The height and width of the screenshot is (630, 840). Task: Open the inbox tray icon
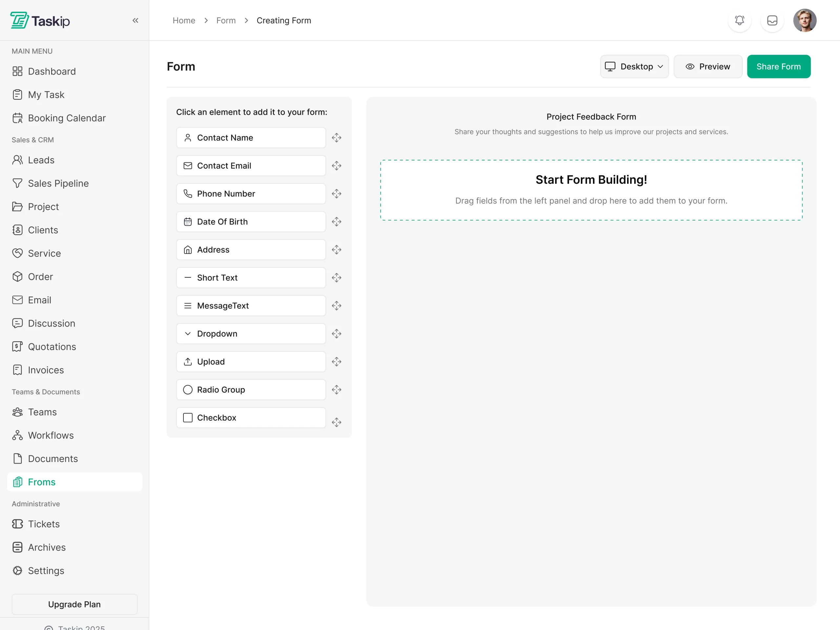[772, 20]
